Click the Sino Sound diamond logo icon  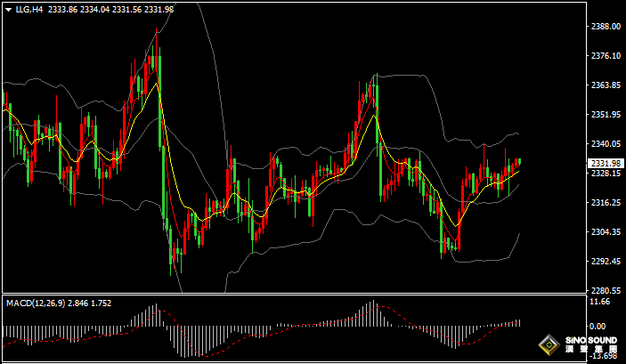549,344
